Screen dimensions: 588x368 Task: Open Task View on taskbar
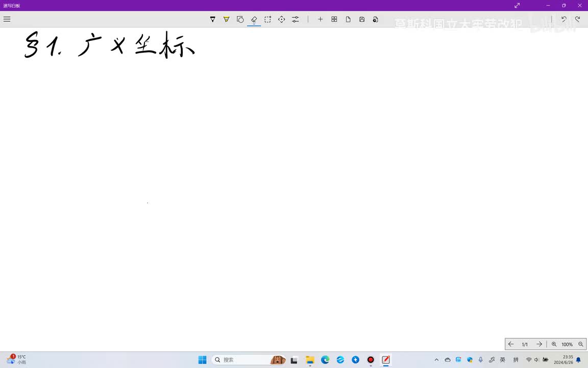click(295, 360)
